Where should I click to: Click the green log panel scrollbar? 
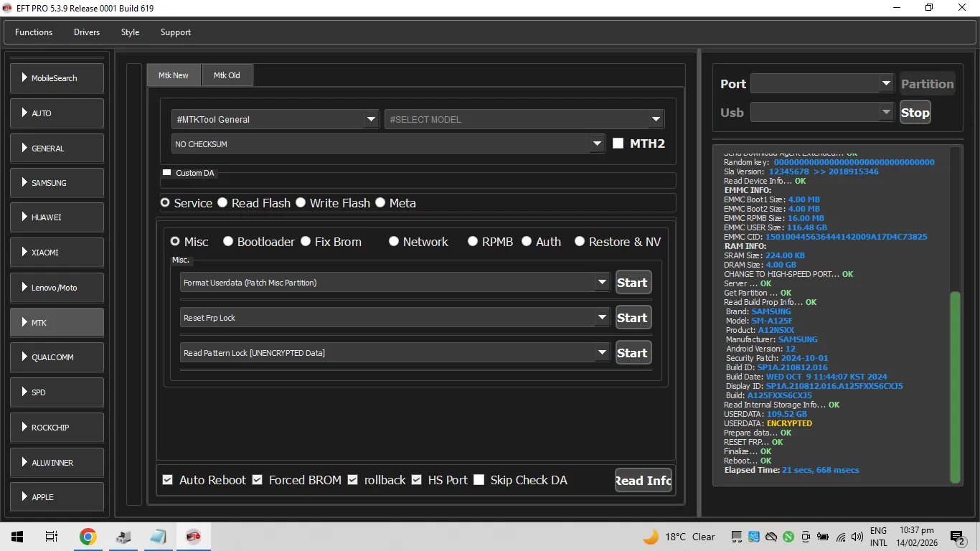pos(954,387)
